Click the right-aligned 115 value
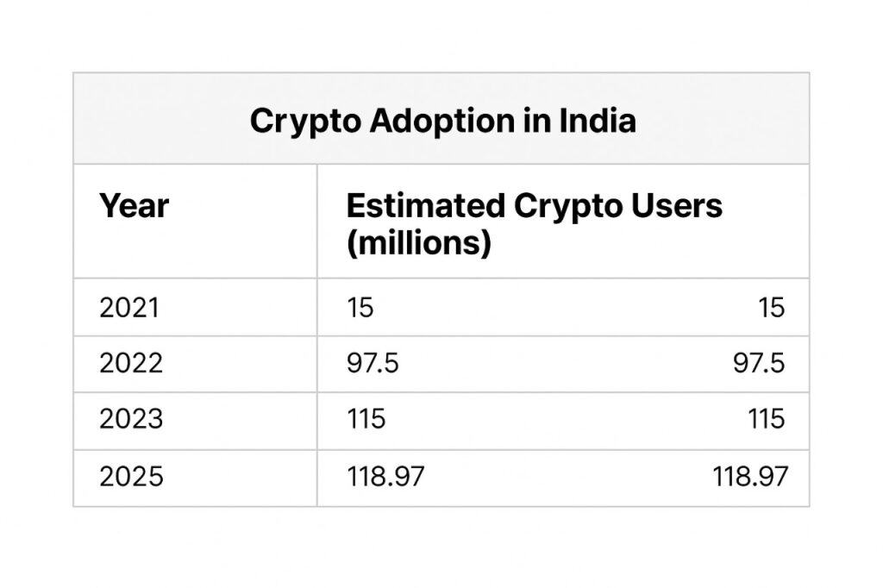 click(x=766, y=420)
